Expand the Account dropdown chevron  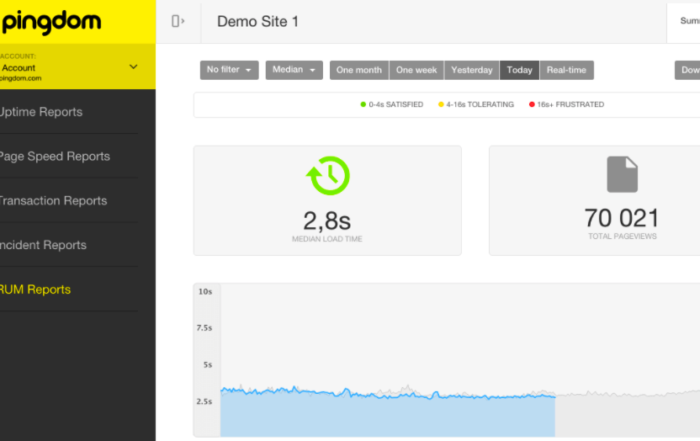click(x=133, y=67)
